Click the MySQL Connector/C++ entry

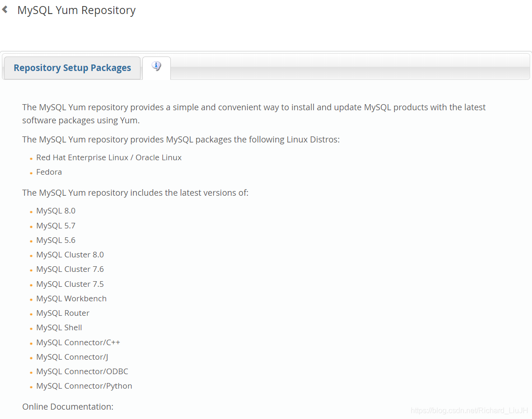[x=78, y=342]
